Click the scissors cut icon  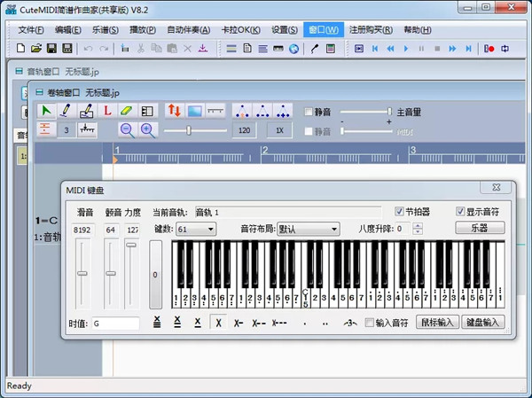pos(140,49)
